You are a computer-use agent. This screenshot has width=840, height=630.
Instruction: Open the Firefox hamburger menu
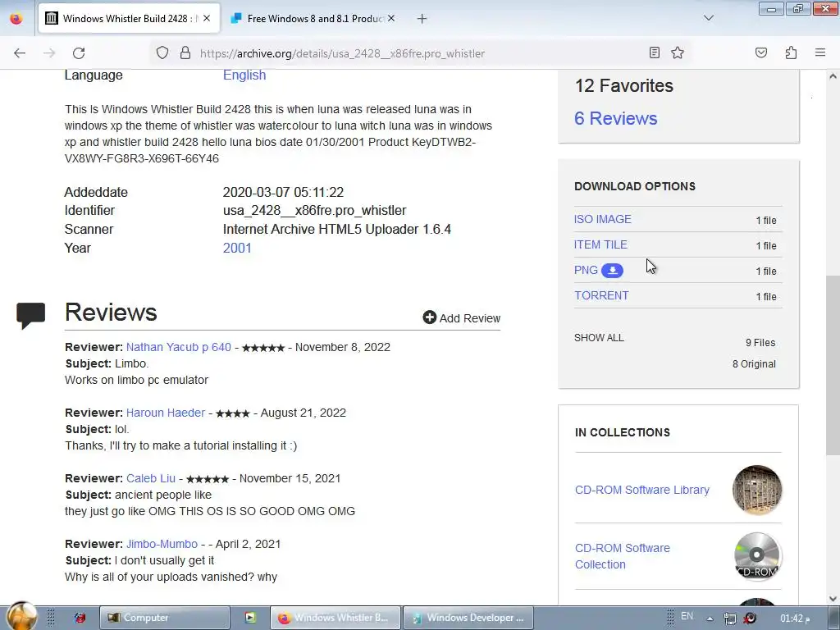click(820, 52)
